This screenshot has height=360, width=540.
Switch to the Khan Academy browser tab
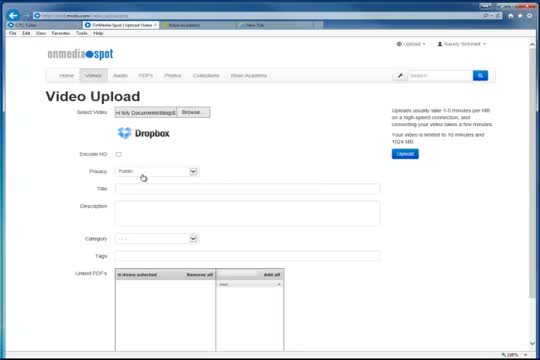pos(198,25)
